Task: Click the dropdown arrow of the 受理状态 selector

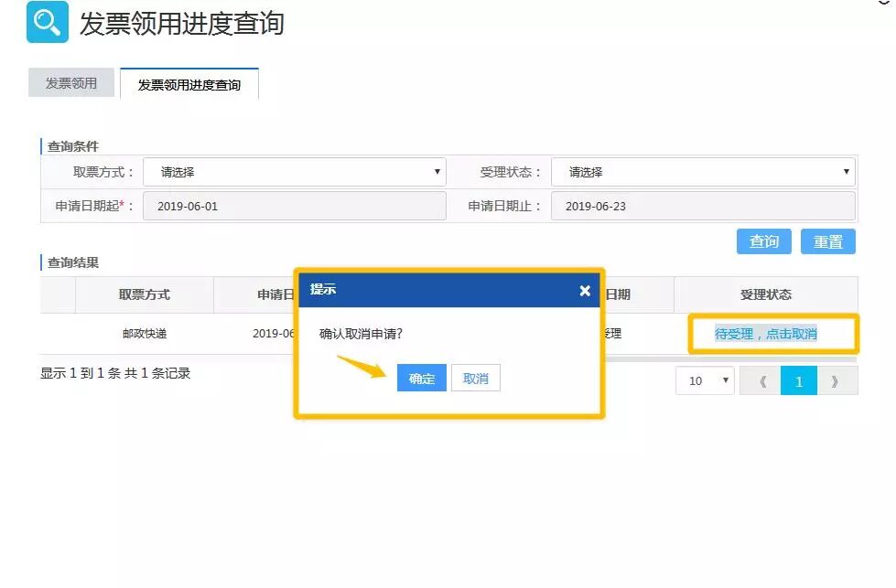Action: (847, 172)
